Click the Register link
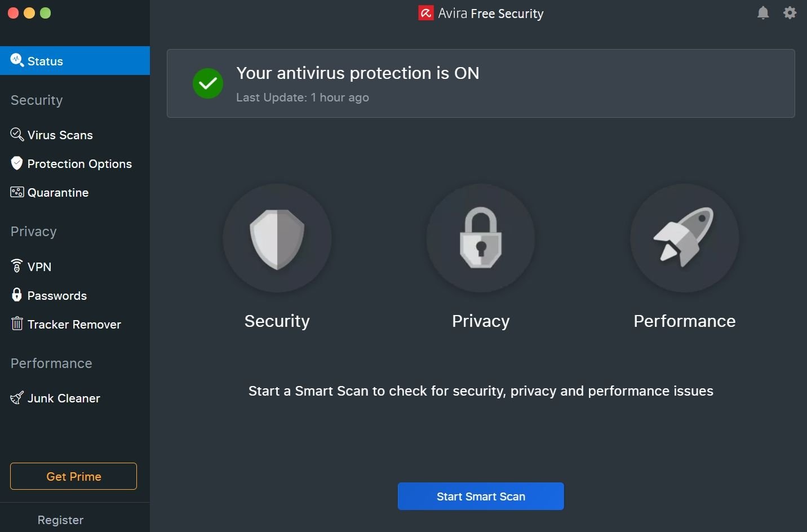Screen dimensions: 807x532 (60, 520)
